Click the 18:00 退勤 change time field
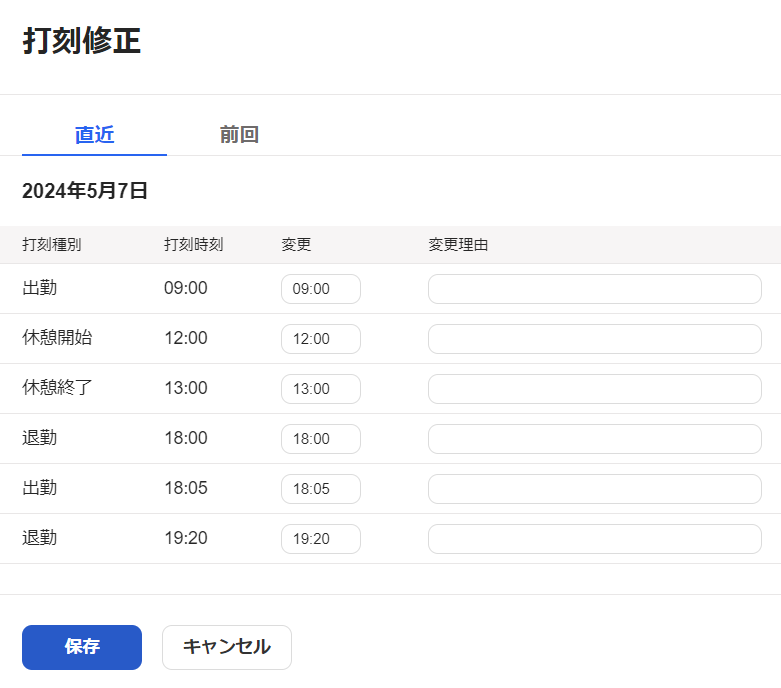This screenshot has height=688, width=781. (x=320, y=439)
